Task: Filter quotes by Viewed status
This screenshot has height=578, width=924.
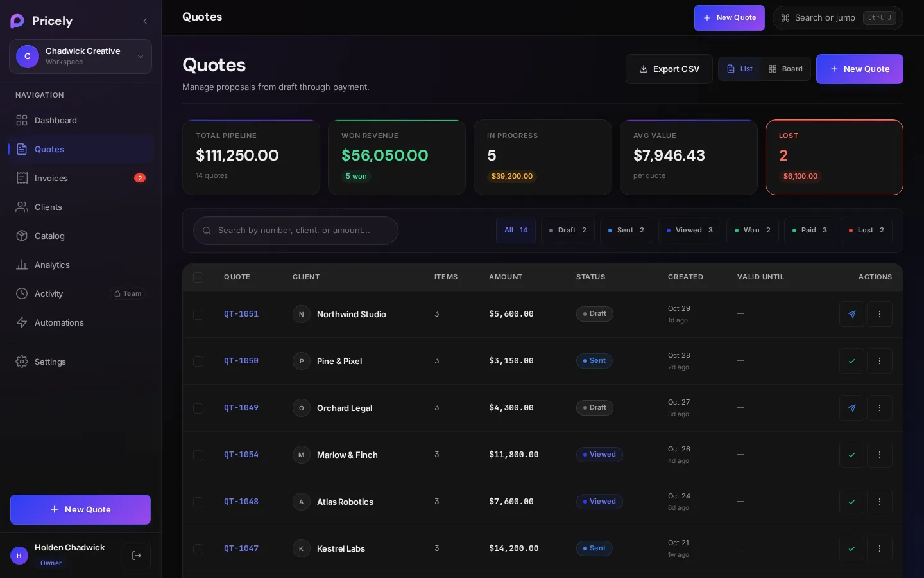Action: (690, 231)
